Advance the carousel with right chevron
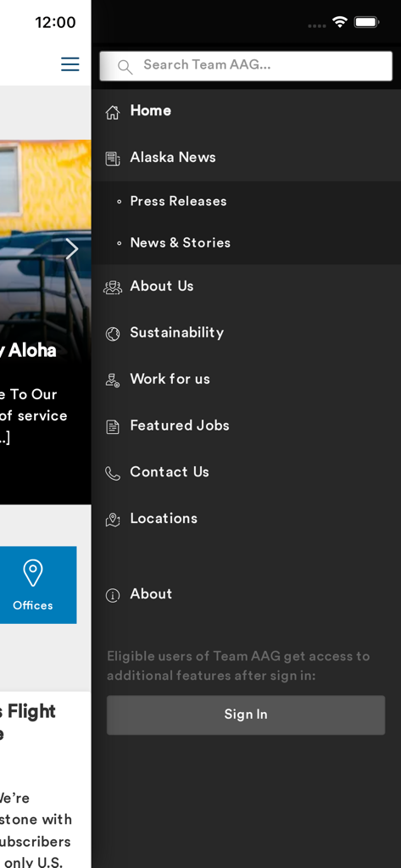Screen dimensions: 401x868 tap(72, 249)
